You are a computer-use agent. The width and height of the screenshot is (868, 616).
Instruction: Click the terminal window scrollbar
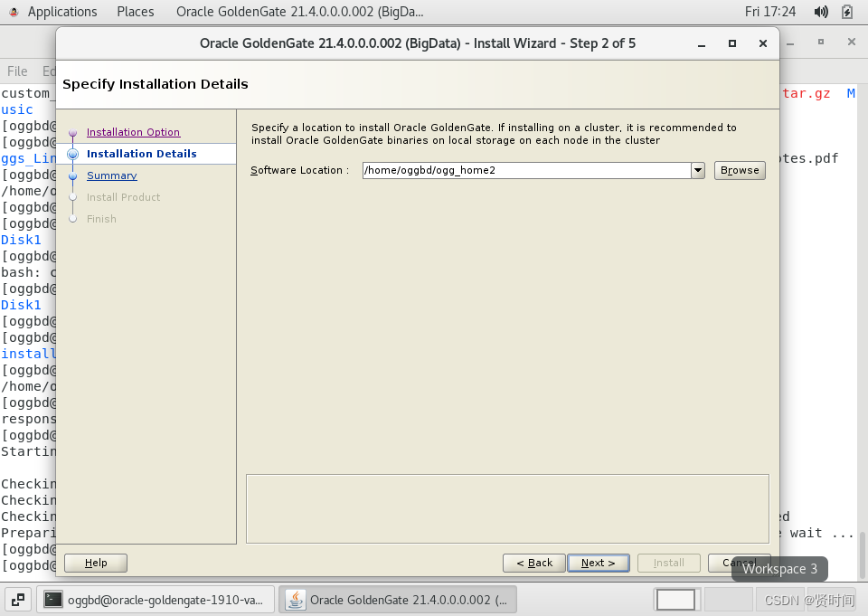tap(863, 554)
